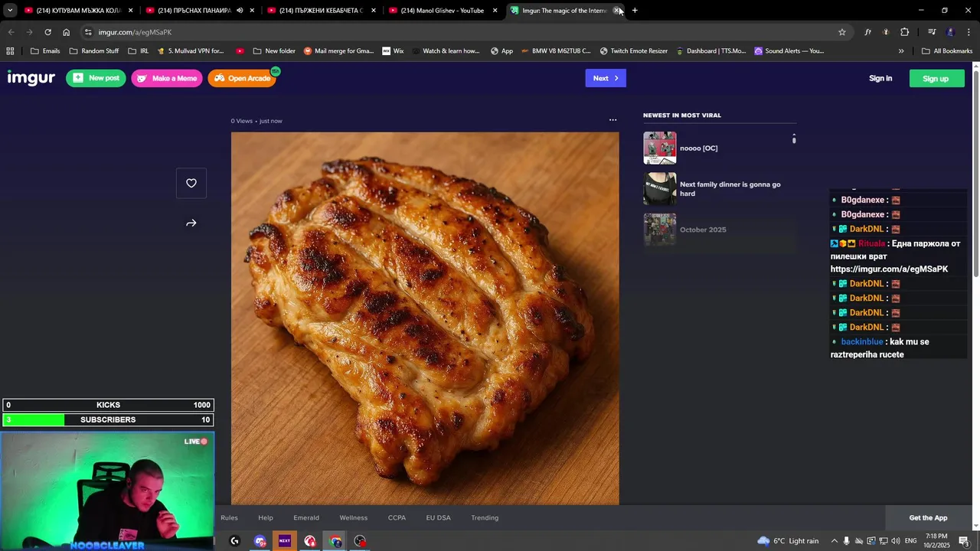The height and width of the screenshot is (551, 980).
Task: Switch the ENG input language indicator
Action: pos(910,541)
